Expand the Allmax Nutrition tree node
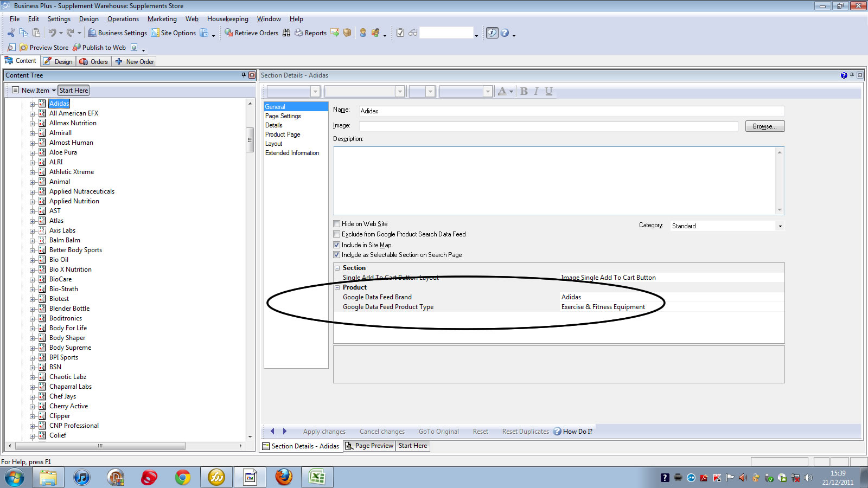 [33, 124]
